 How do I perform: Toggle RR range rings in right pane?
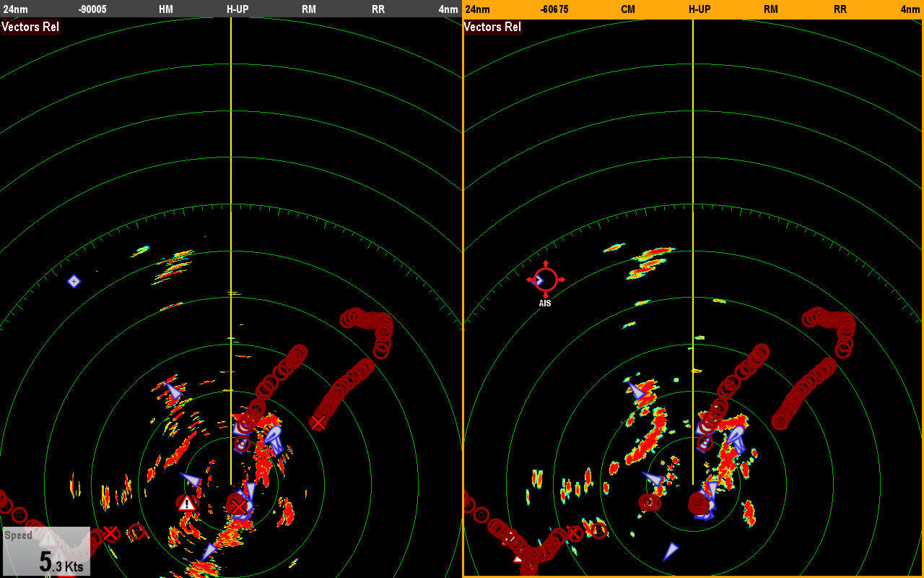(840, 9)
